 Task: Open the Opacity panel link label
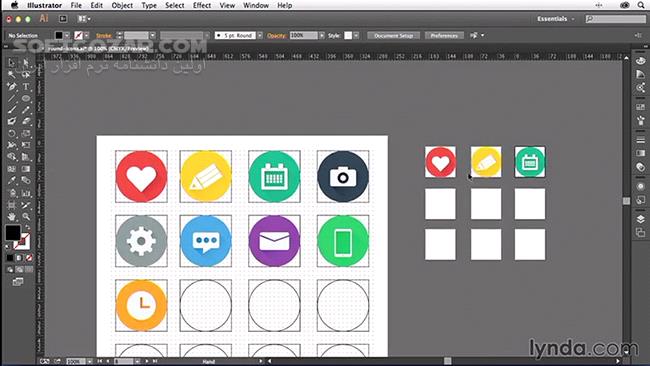coord(276,36)
